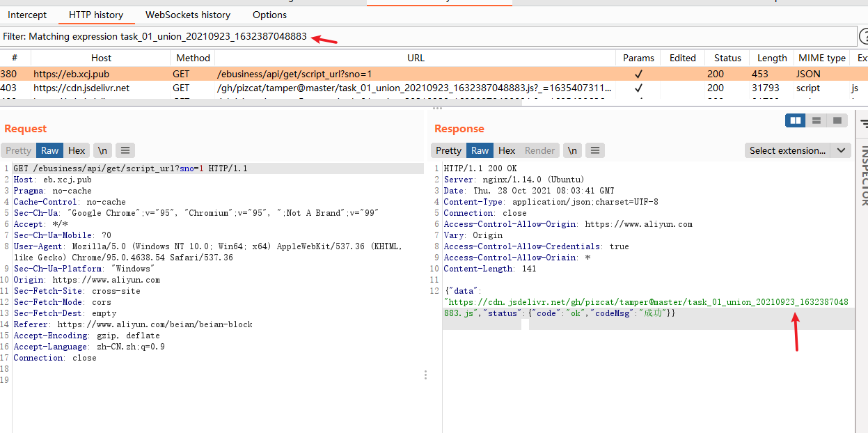Image resolution: width=868 pixels, height=433 pixels.
Task: Show Hex view of the Response
Action: pos(507,150)
